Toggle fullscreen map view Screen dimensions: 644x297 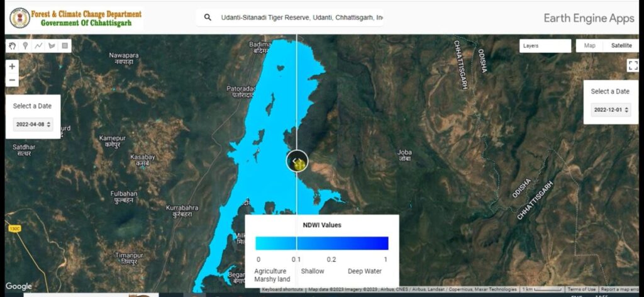coord(633,65)
